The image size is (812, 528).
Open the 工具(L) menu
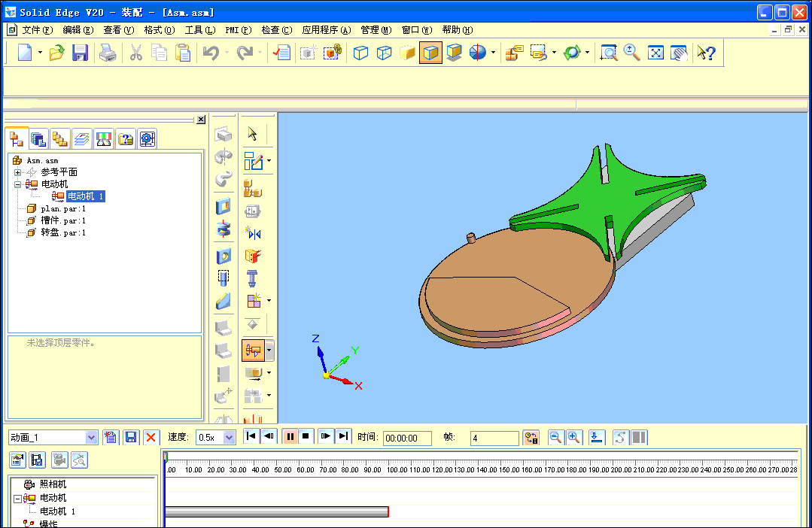tap(200, 30)
